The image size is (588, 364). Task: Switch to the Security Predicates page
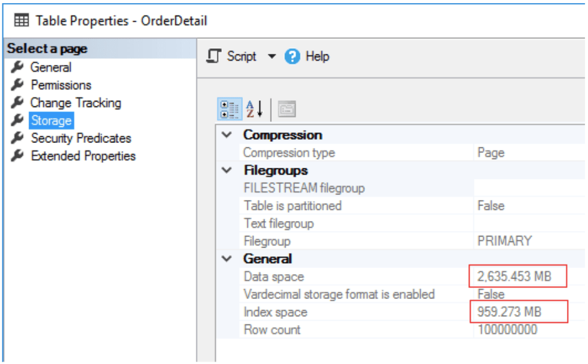tap(81, 138)
